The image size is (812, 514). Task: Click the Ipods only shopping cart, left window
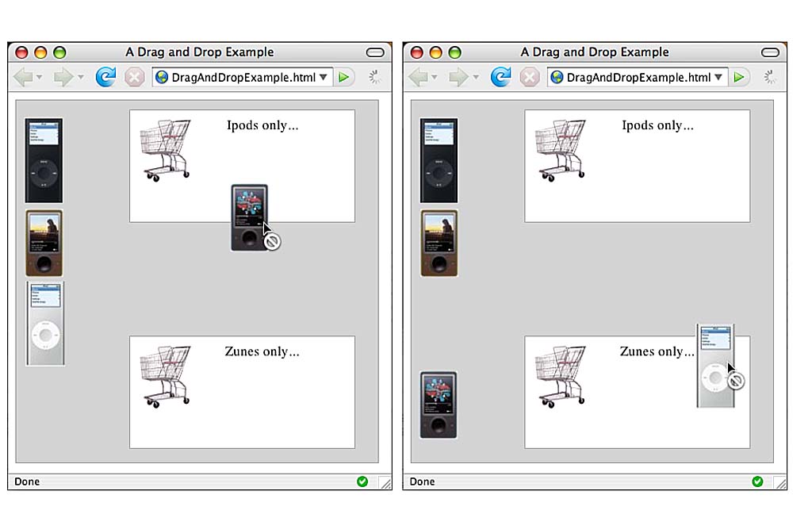pos(165,150)
